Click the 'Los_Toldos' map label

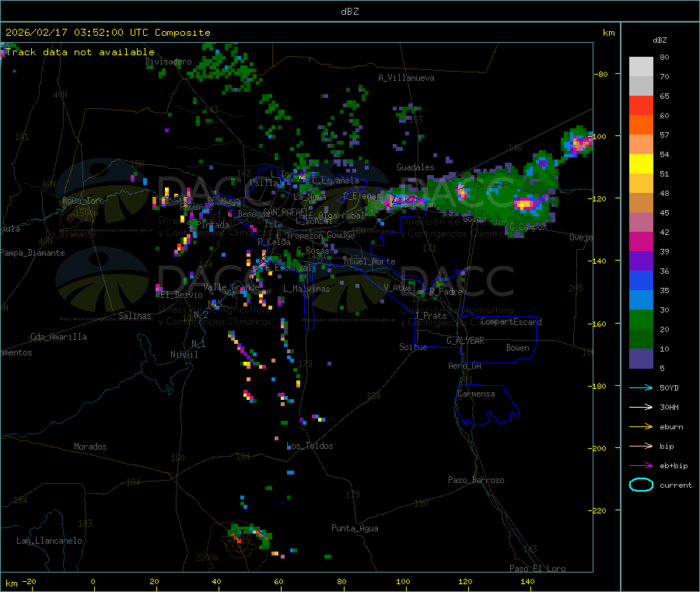tap(310, 446)
